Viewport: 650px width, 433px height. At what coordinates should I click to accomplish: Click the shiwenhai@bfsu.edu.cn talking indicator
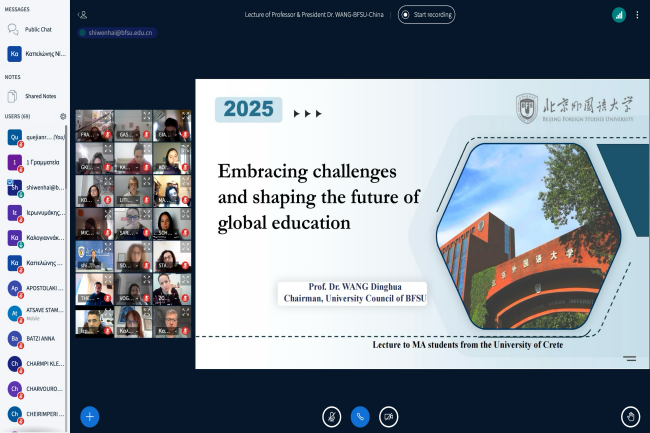117,33
